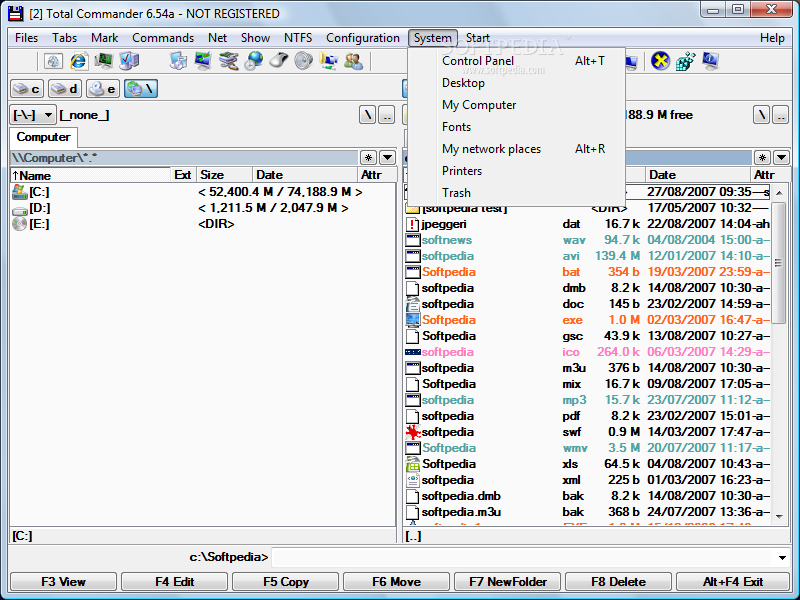Select Fonts in the System menu
The width and height of the screenshot is (800, 600).
[516, 127]
